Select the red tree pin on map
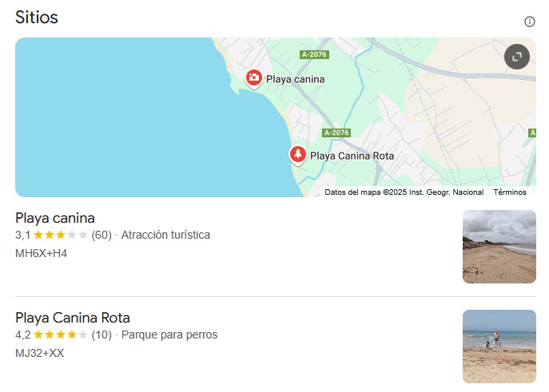This screenshot has height=392, width=549. click(x=298, y=154)
